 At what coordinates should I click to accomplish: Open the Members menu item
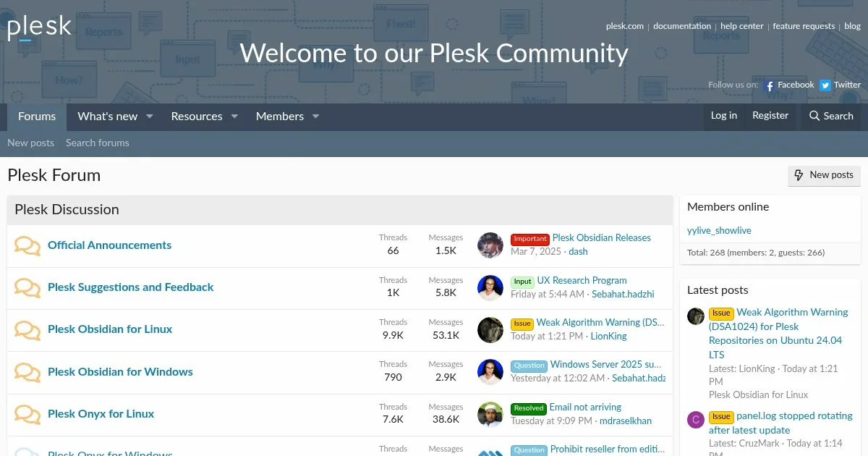click(x=280, y=117)
